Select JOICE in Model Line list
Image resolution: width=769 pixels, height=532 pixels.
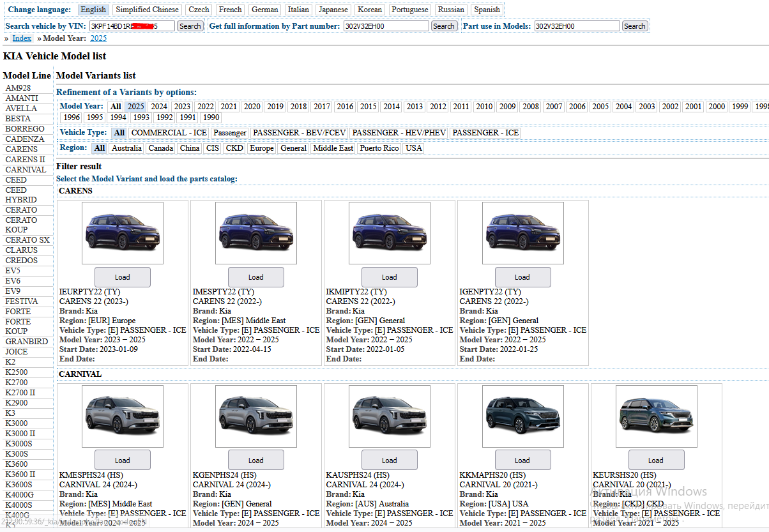[x=17, y=352]
